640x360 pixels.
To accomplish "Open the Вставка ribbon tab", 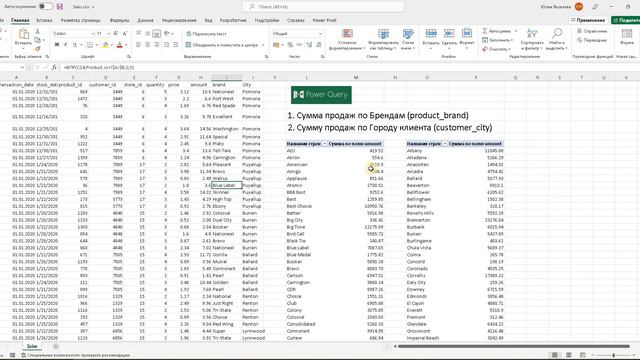I will pos(44,20).
